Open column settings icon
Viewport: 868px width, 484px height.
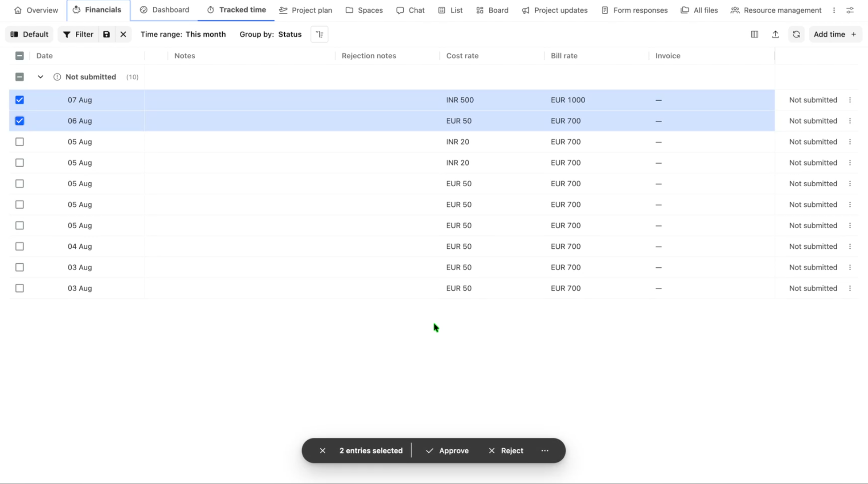pyautogui.click(x=754, y=34)
